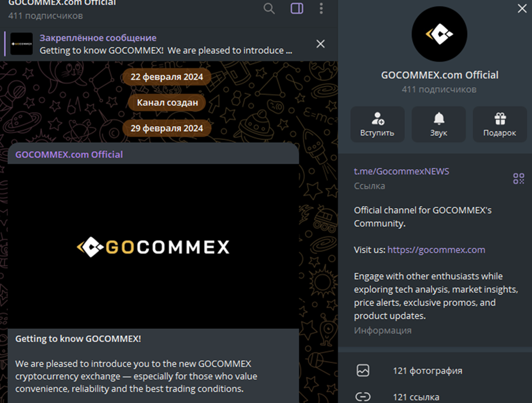Click the '411 подписчиков' text in chat header
The height and width of the screenshot is (403, 532).
[x=45, y=16]
